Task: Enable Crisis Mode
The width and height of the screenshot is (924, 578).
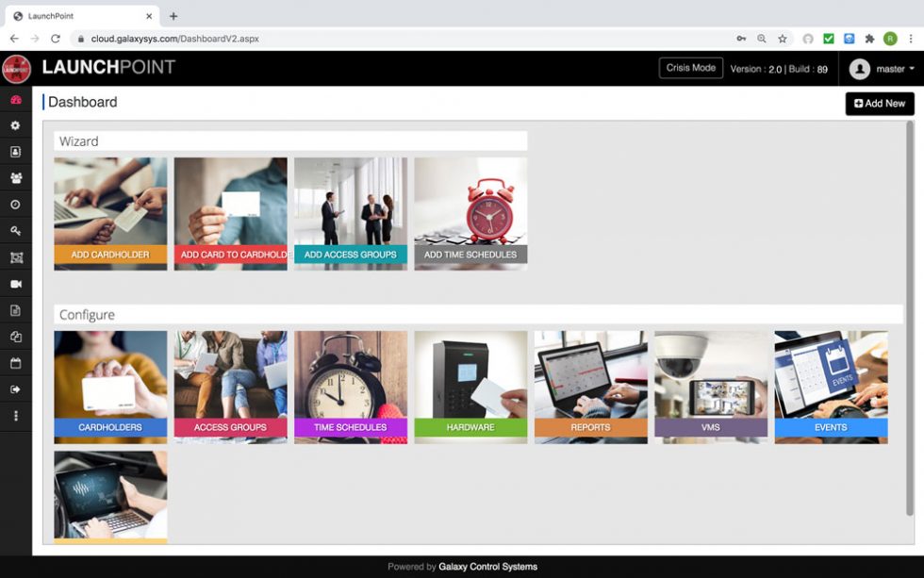Action: click(x=690, y=68)
